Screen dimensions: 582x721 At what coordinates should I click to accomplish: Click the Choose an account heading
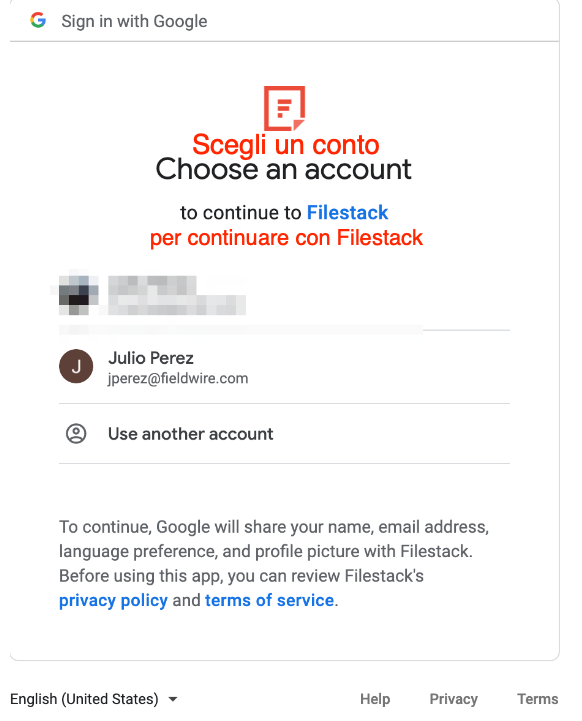(x=283, y=169)
